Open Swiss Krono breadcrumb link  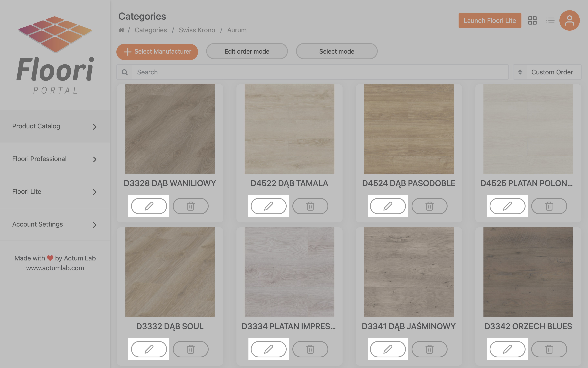(x=197, y=30)
